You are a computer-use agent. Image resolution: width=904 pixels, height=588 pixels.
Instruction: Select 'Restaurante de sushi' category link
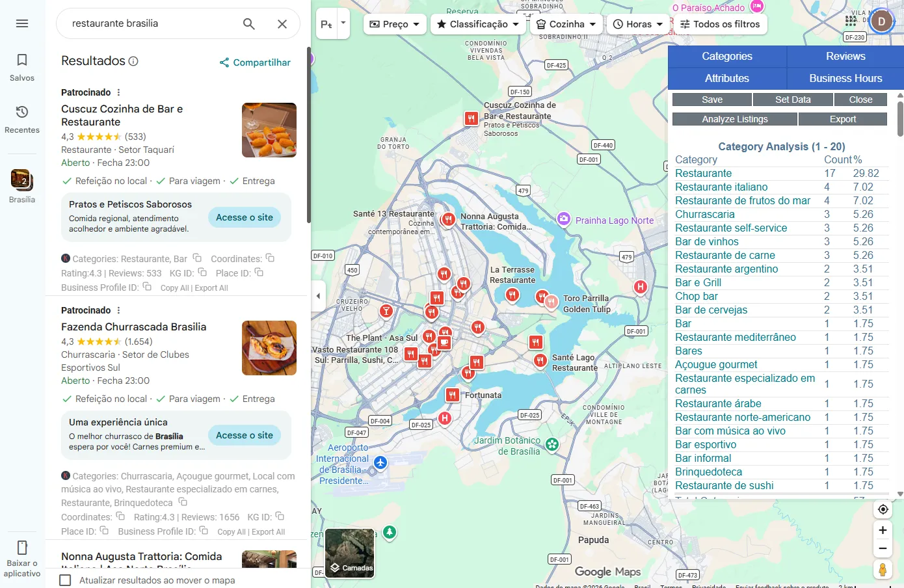click(725, 486)
